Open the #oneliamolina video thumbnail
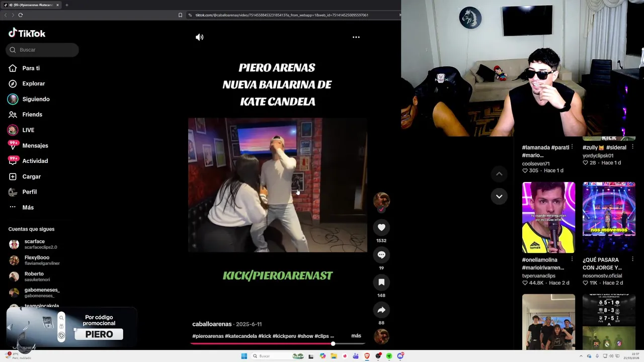The height and width of the screenshot is (362, 644). pos(548,217)
